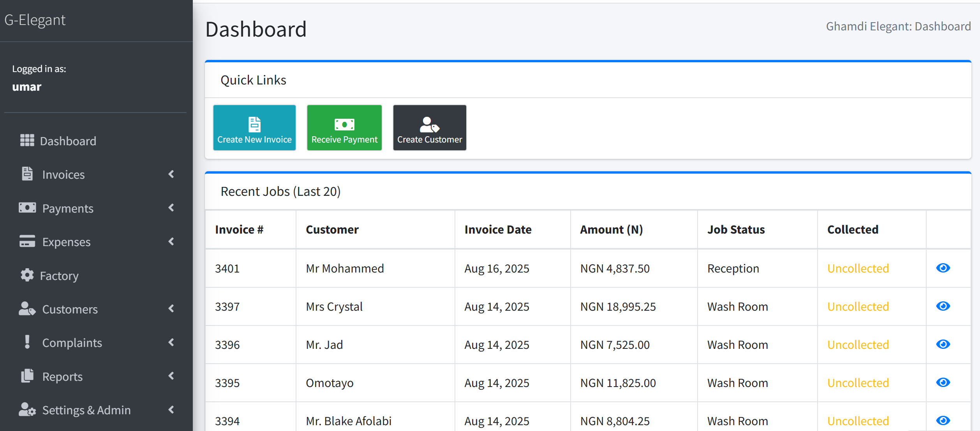Click the Settings & Admin user-cog icon

(27, 409)
